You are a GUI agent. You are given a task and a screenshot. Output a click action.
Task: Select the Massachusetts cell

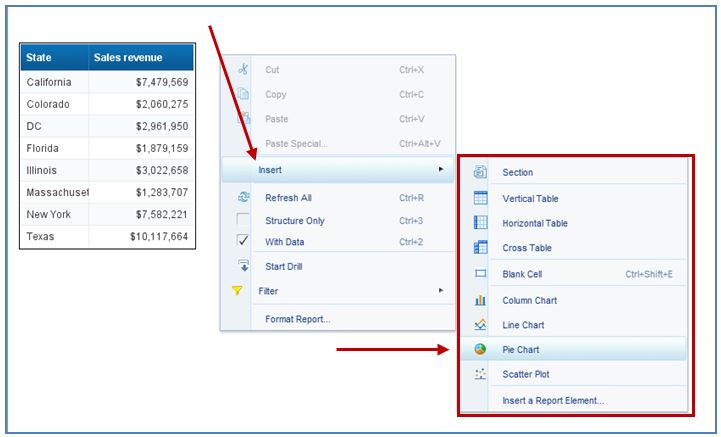(x=54, y=192)
